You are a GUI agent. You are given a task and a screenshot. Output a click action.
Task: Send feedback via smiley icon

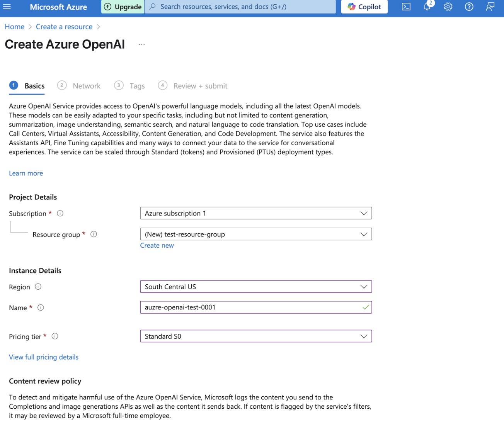490,7
